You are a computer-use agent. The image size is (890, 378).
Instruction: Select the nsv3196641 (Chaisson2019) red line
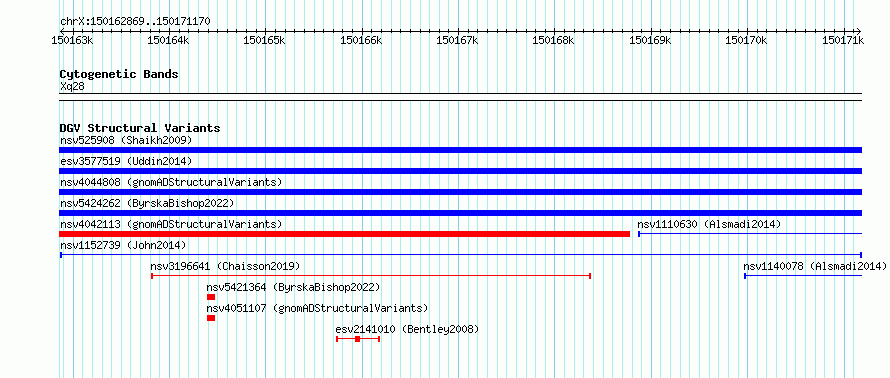(371, 276)
